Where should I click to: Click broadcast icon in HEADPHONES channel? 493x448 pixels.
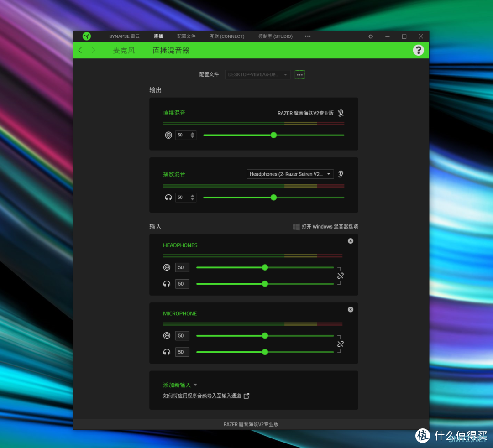(167, 267)
